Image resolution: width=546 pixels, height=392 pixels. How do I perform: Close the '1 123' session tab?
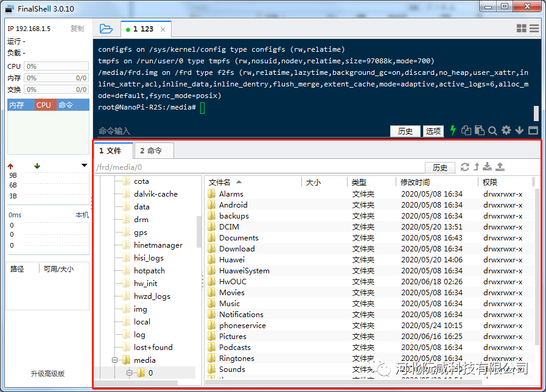(x=163, y=30)
